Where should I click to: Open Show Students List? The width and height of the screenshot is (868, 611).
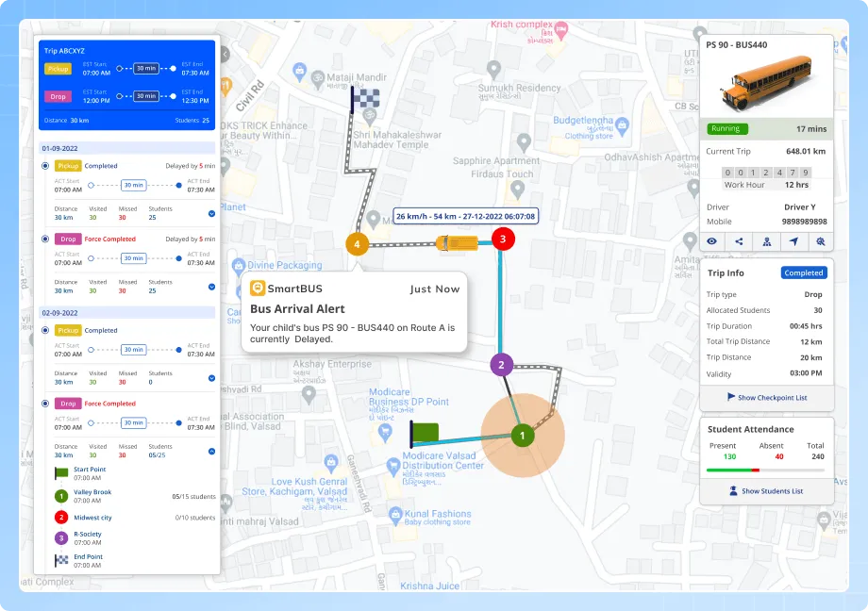pyautogui.click(x=766, y=490)
